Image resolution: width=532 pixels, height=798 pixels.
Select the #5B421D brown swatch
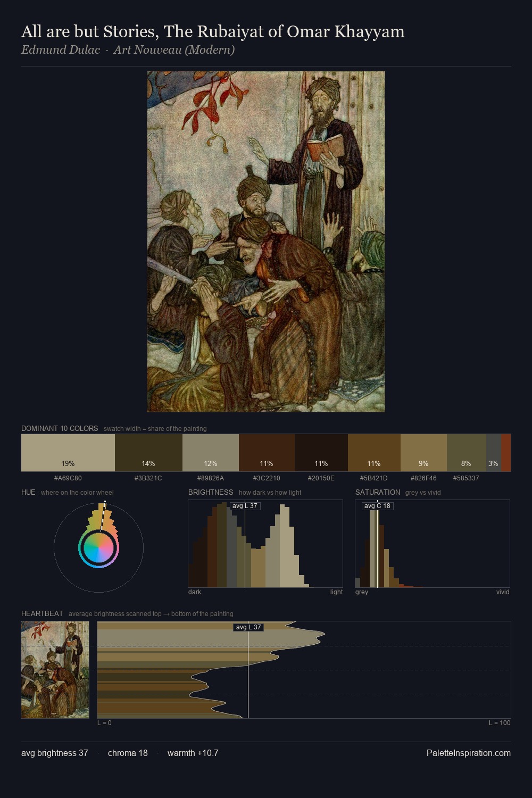click(x=374, y=453)
